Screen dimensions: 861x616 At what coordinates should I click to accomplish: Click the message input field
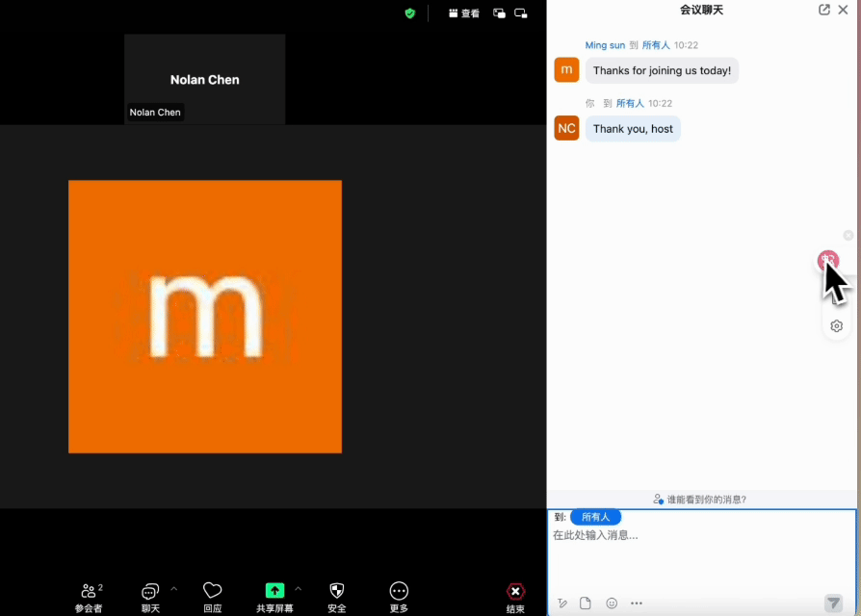click(x=701, y=558)
